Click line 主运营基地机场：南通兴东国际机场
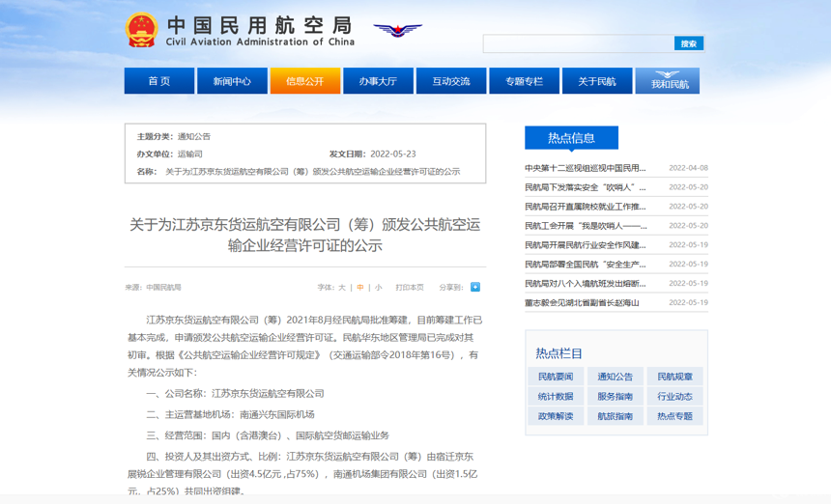 tap(230, 414)
